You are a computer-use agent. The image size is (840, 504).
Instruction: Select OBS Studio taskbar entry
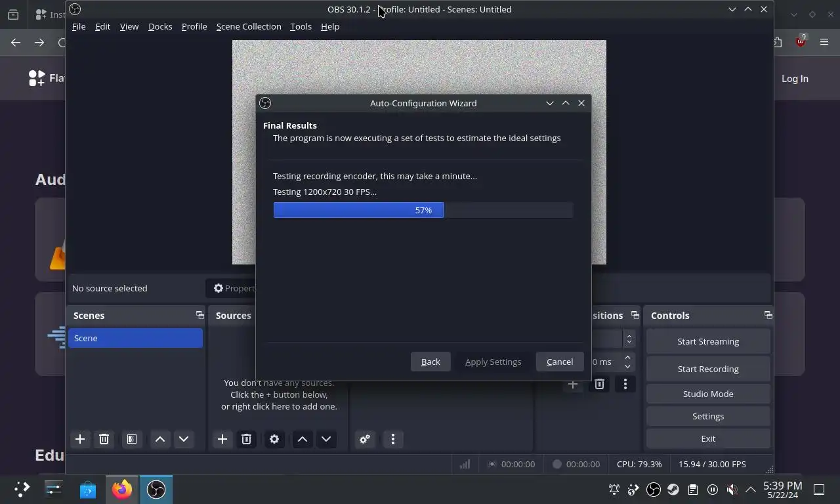[156, 489]
